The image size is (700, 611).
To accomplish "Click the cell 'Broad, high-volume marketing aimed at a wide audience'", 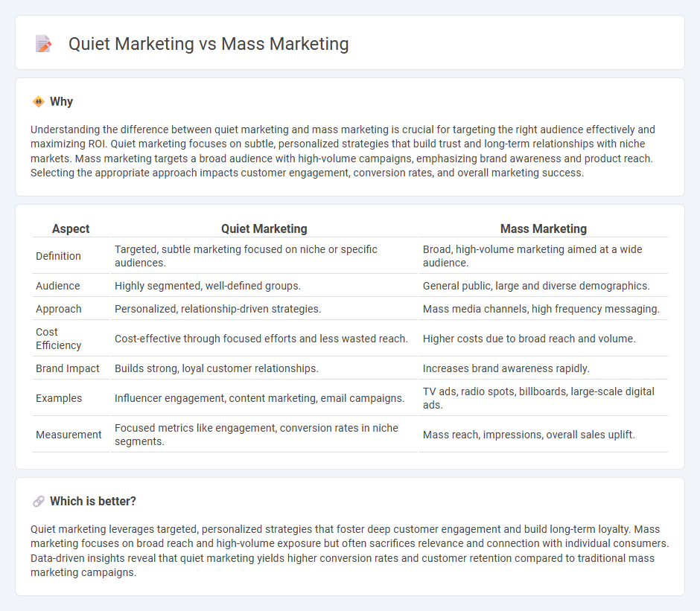I will [x=544, y=256].
